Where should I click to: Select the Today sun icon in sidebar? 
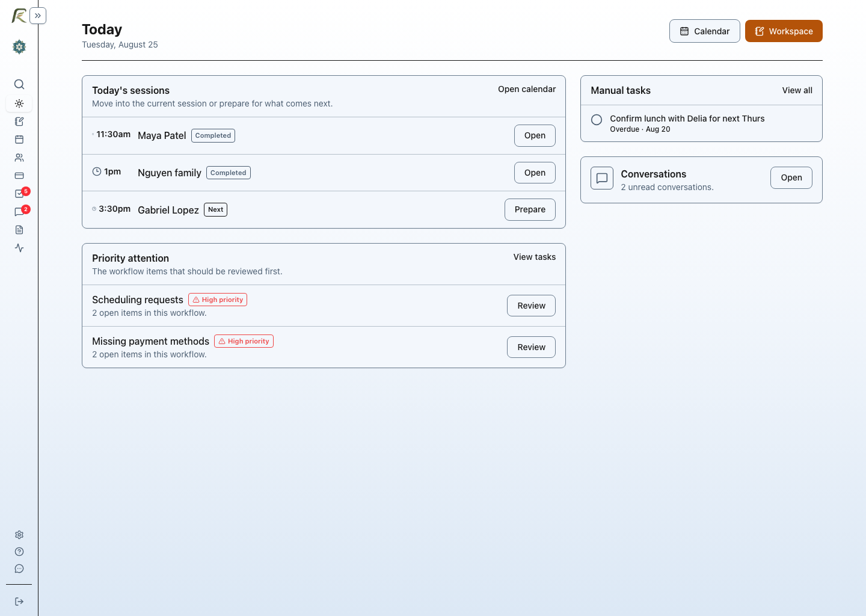point(19,103)
